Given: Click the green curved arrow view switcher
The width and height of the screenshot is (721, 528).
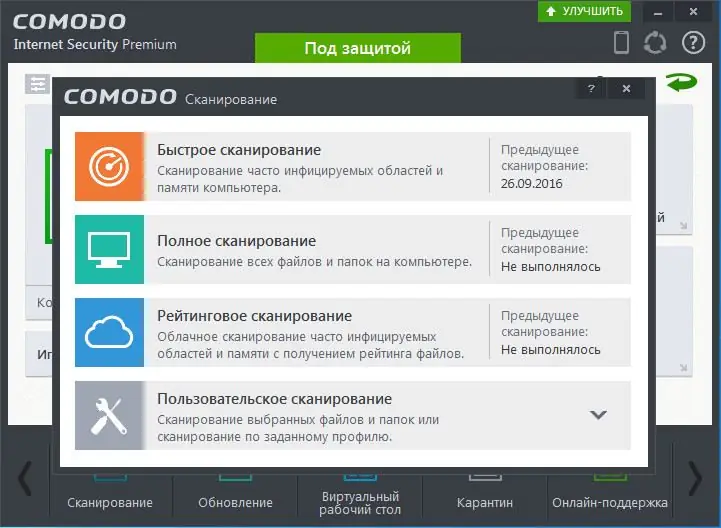Looking at the screenshot, I should coord(681,83).
